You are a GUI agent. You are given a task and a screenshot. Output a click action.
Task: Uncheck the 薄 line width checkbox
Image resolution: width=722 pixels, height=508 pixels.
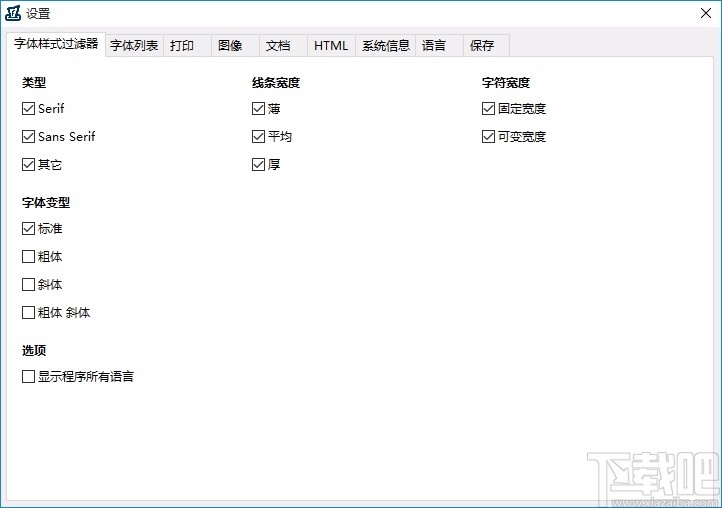tap(258, 109)
